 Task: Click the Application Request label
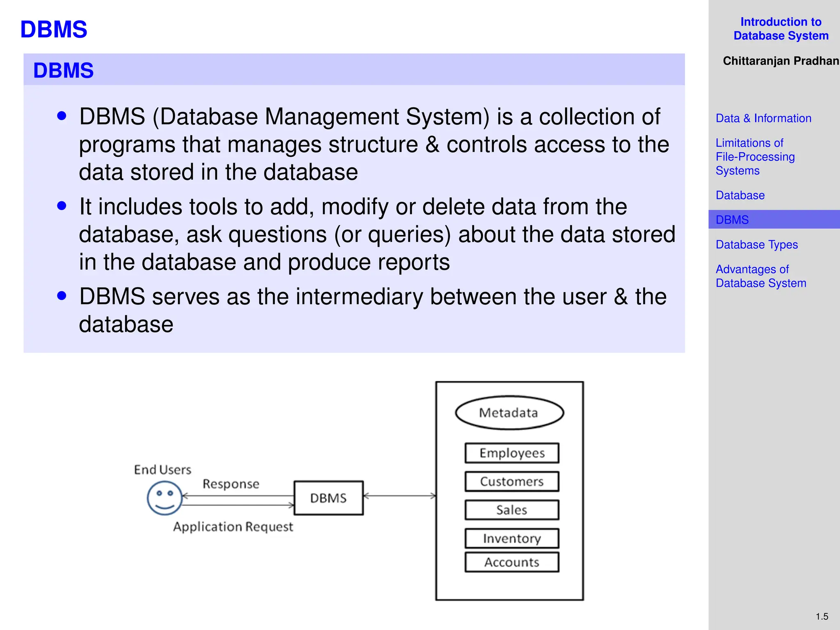tap(233, 527)
